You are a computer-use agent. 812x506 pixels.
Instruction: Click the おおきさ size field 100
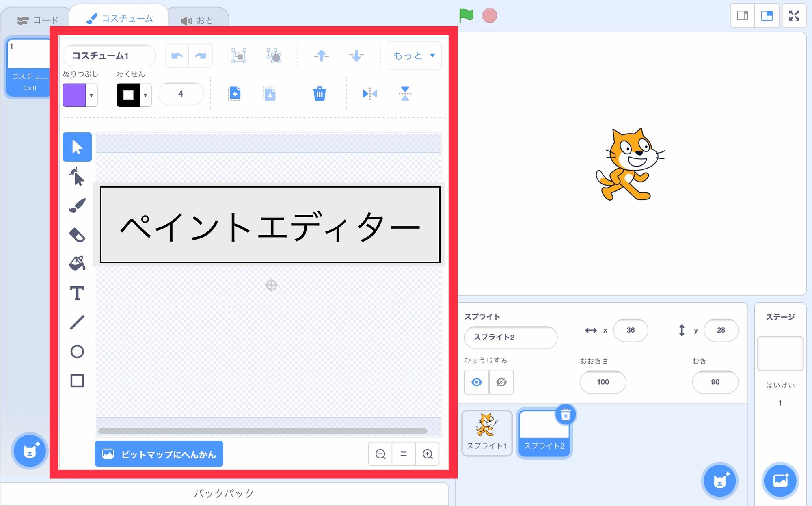(603, 382)
